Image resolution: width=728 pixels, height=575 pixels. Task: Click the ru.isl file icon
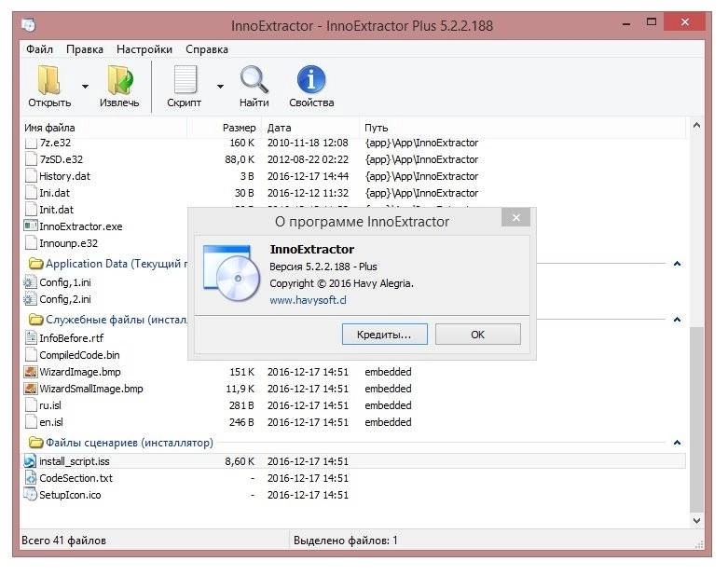pyautogui.click(x=31, y=405)
